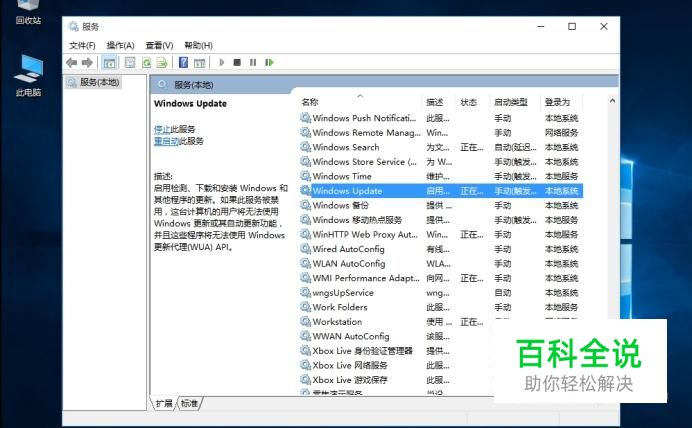Image resolution: width=692 pixels, height=428 pixels.
Task: Click the gear icon of WLAN AutoConfig
Action: [x=305, y=263]
